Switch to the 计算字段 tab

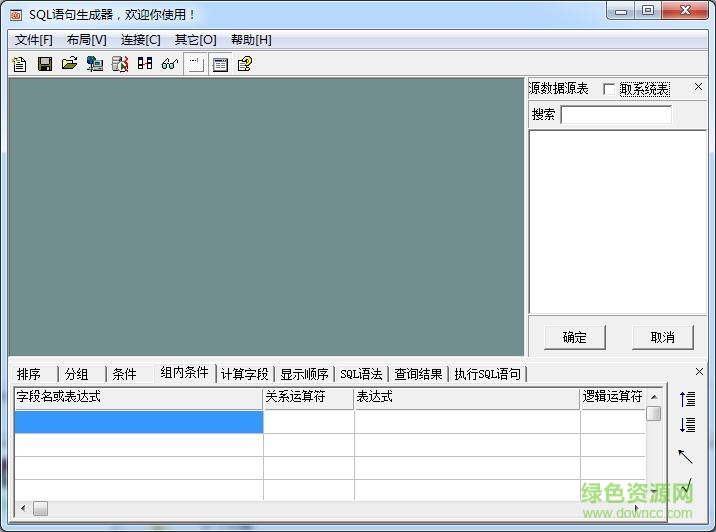(x=244, y=374)
